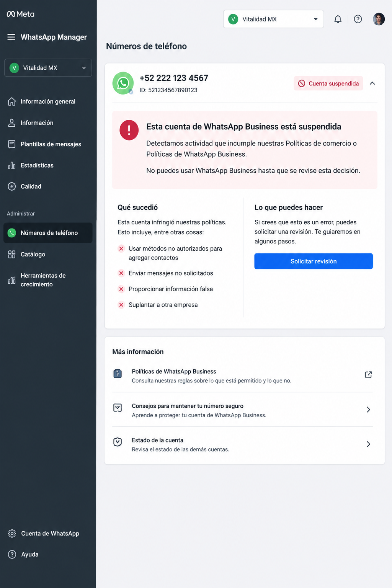Viewport: 392px width, 588px height.
Task: Click the Calidad compass icon
Action: 12,186
